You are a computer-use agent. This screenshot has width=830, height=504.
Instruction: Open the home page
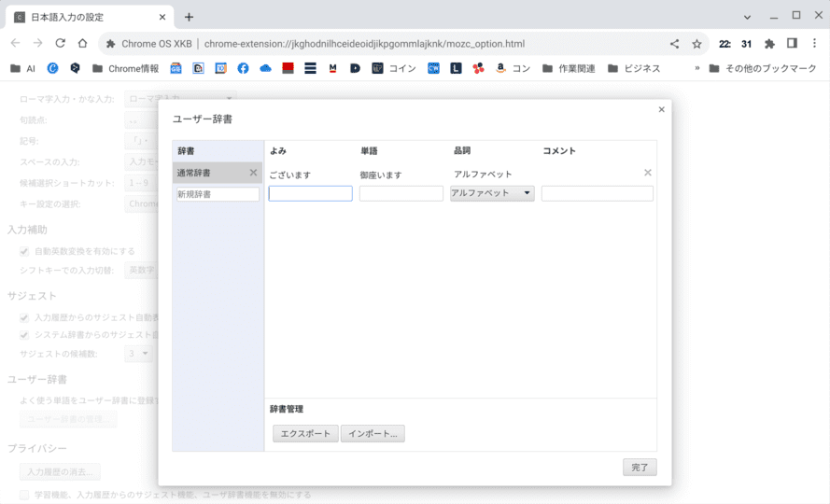click(x=82, y=44)
